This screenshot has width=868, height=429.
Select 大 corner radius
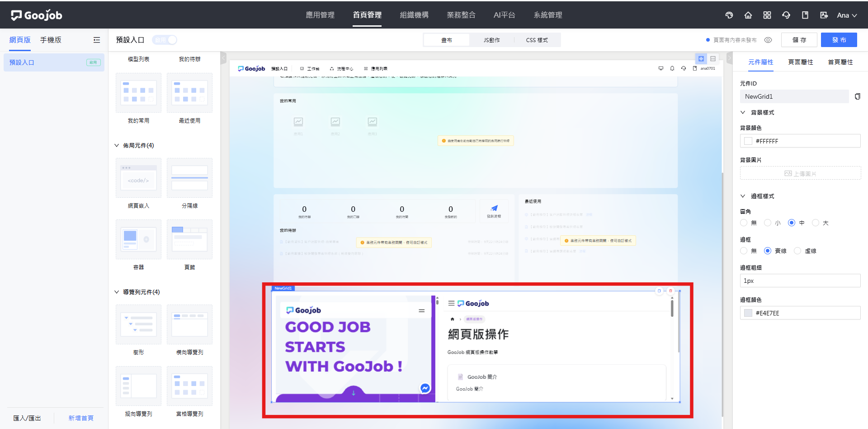coord(816,223)
